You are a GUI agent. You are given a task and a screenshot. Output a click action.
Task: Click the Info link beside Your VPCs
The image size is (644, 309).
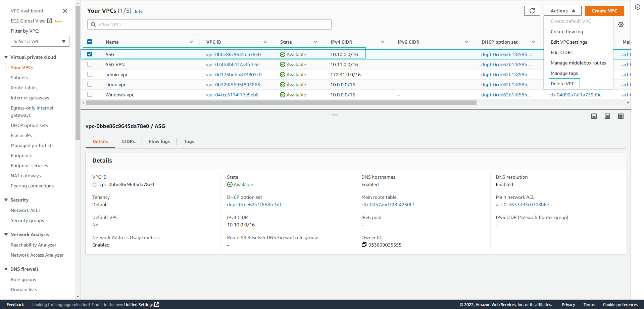pyautogui.click(x=139, y=11)
